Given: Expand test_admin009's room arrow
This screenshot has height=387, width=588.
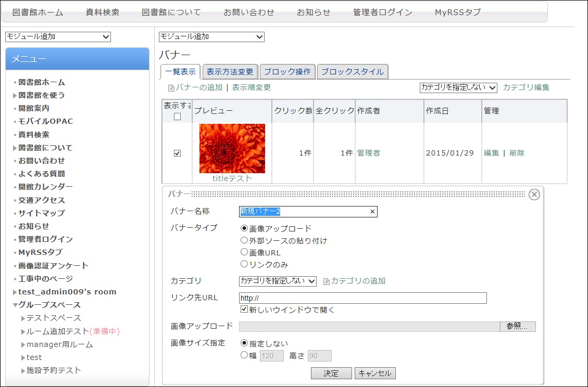Looking at the screenshot, I should [15, 292].
